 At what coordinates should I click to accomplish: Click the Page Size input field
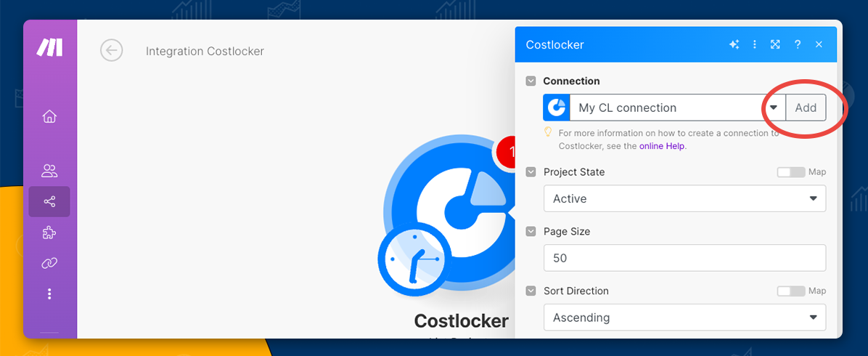click(684, 258)
